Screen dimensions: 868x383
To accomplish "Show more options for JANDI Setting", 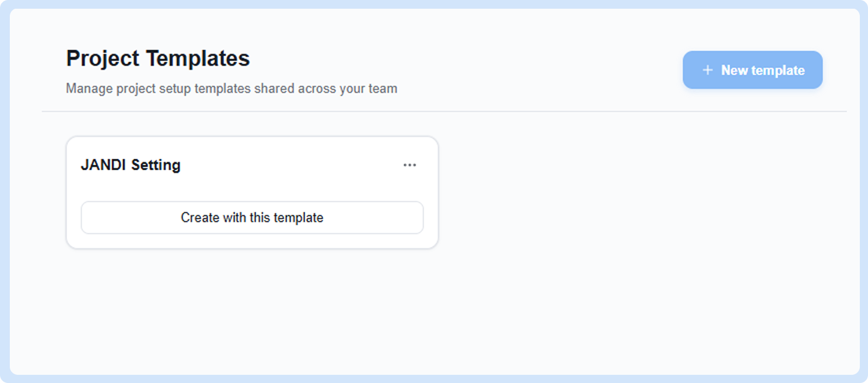I will (x=410, y=165).
